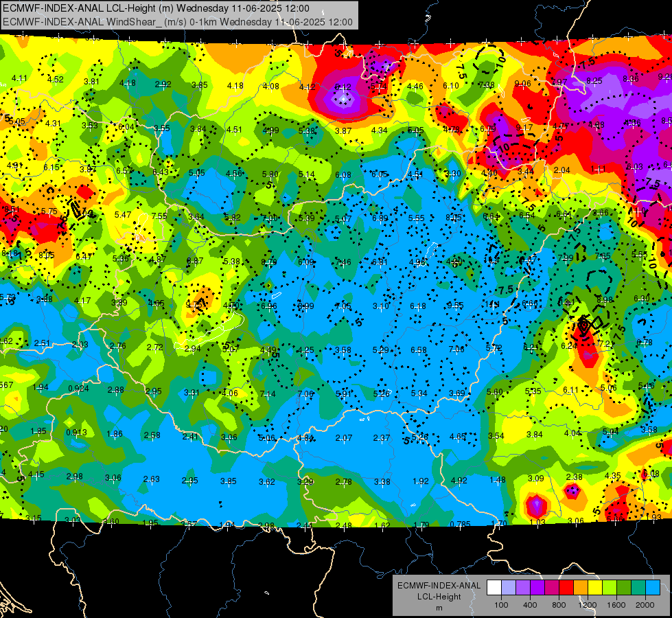Select wind shear value 0.913
The height and width of the screenshot is (618, 672).
[76, 433]
